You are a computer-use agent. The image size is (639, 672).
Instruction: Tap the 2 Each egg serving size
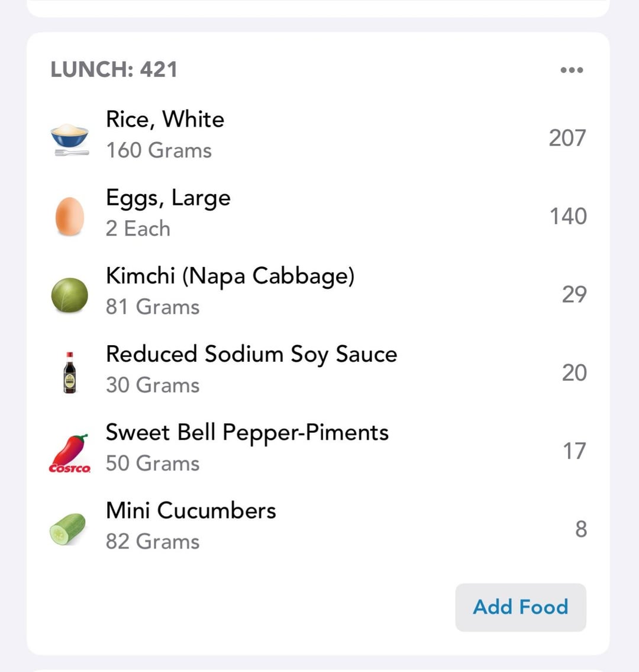pyautogui.click(x=138, y=229)
